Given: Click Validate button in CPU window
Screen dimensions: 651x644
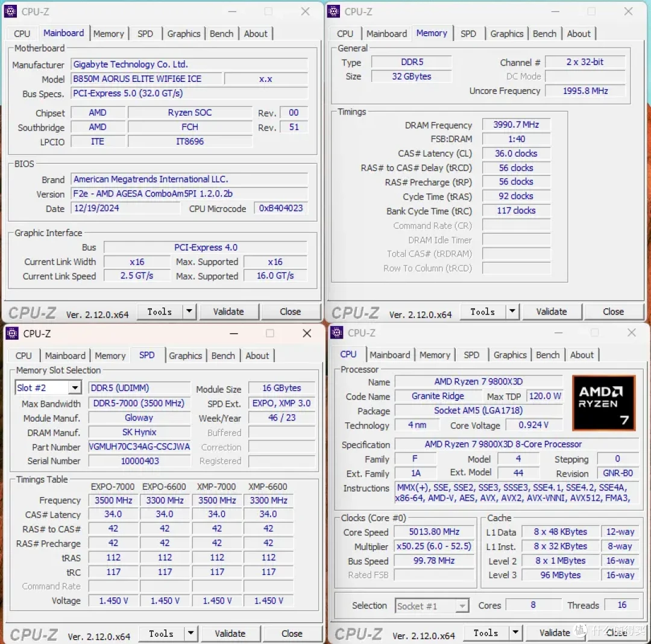Looking at the screenshot, I should pos(555,633).
